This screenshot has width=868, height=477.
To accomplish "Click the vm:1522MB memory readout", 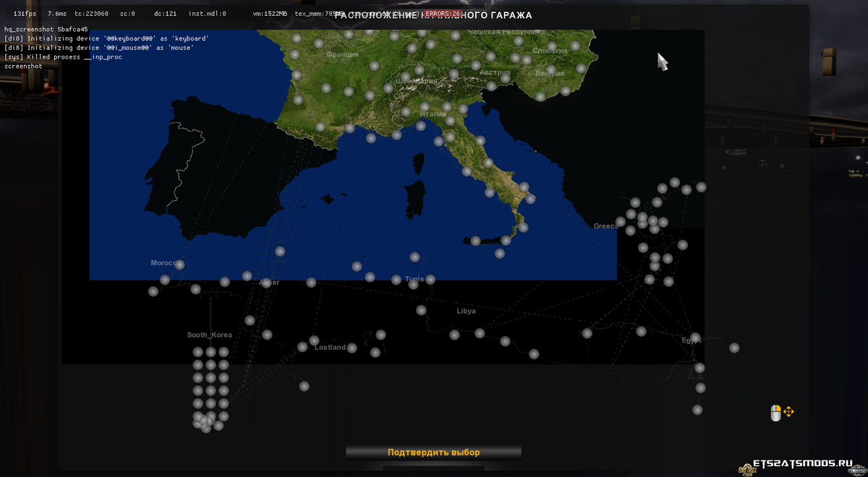I will tap(270, 14).
